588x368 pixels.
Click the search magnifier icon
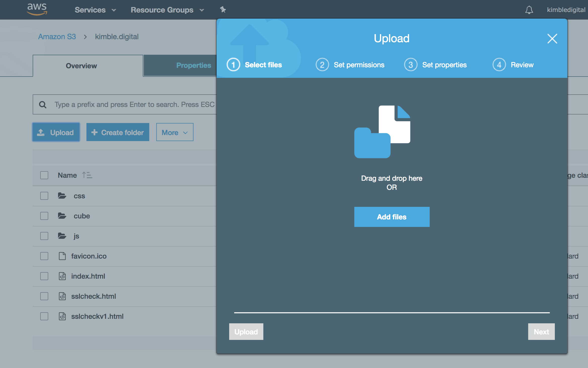pyautogui.click(x=43, y=105)
